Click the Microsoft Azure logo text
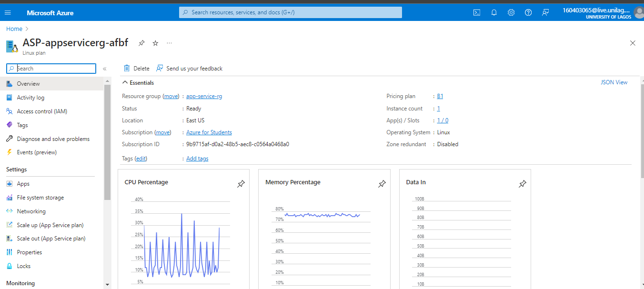 [50, 13]
